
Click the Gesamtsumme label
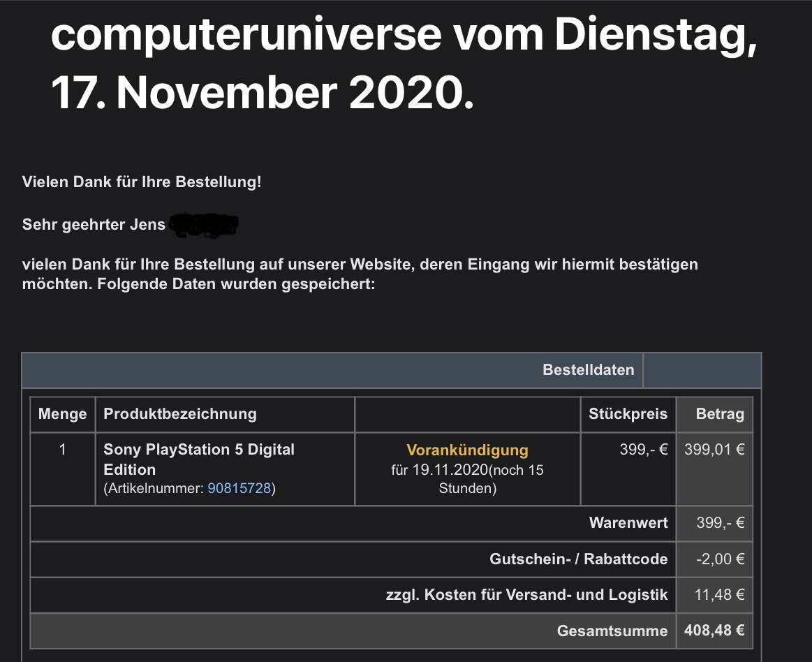(612, 631)
